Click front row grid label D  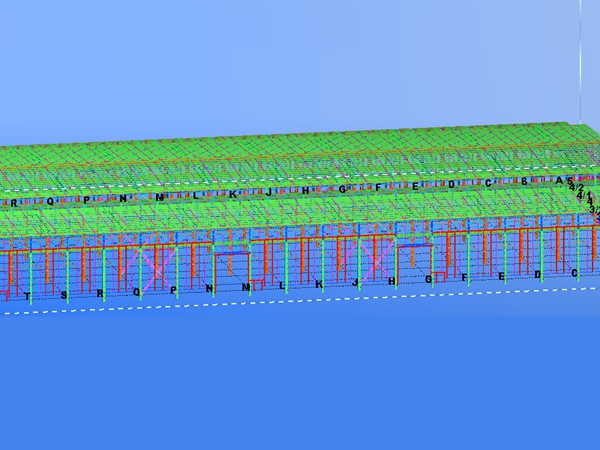(538, 274)
